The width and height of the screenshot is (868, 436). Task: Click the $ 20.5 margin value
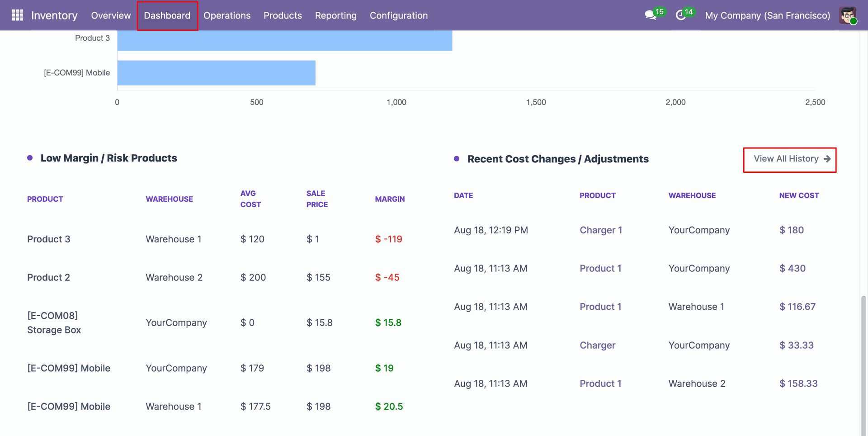[389, 406]
